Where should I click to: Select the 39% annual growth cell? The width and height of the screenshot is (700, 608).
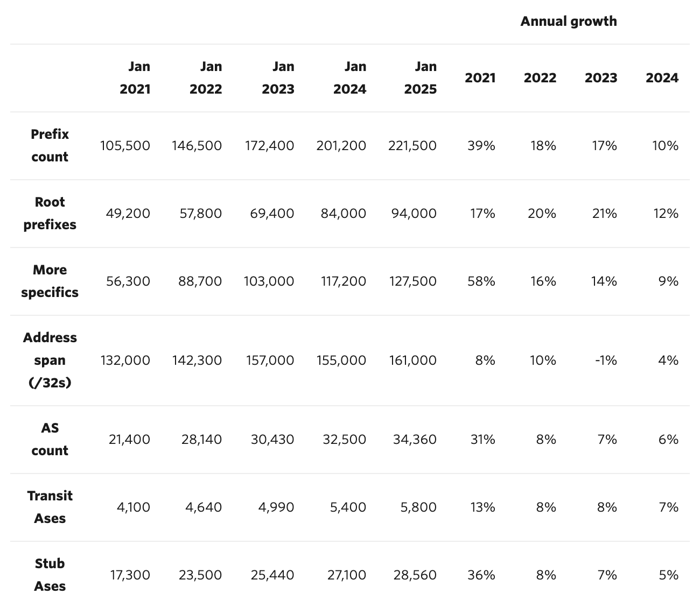tap(481, 146)
